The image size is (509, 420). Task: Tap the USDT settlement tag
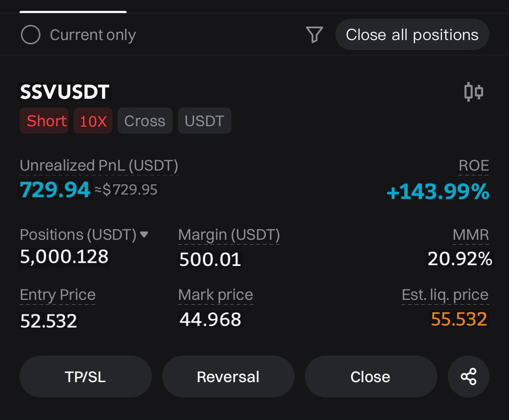pos(204,121)
